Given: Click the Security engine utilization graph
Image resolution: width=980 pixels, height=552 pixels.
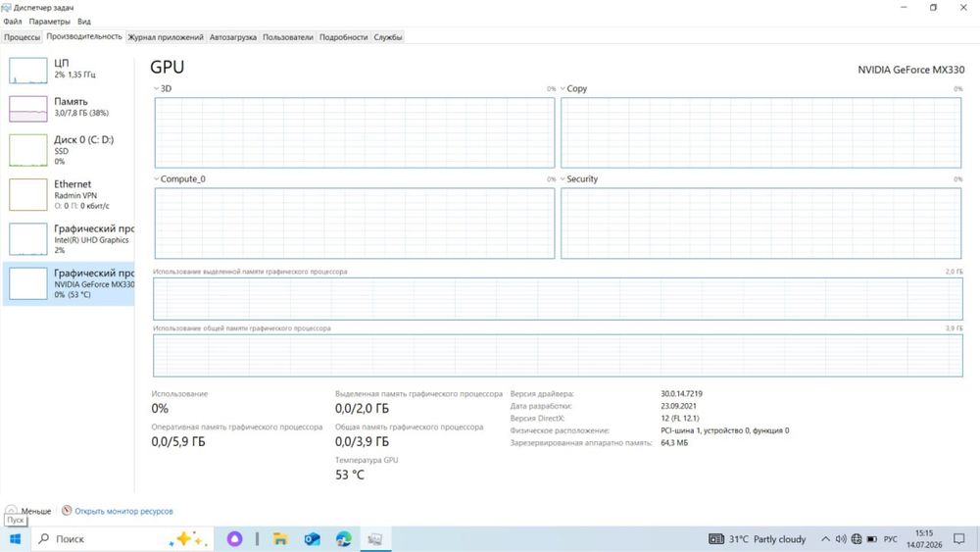Looking at the screenshot, I should pyautogui.click(x=760, y=224).
